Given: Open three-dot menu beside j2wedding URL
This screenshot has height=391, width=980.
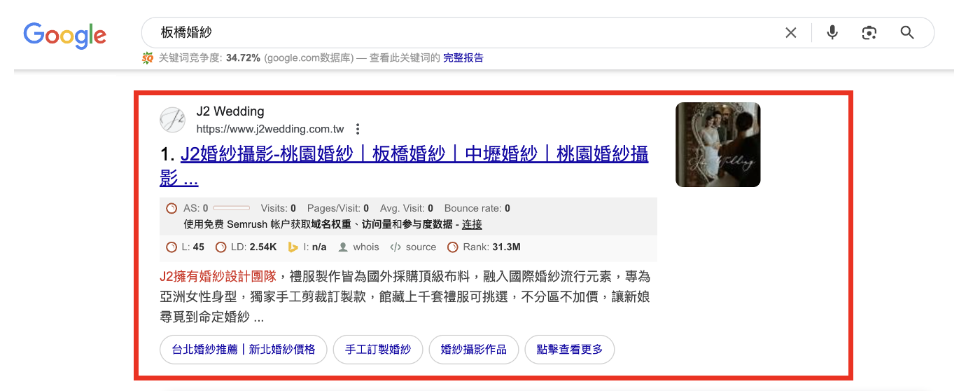Looking at the screenshot, I should click(358, 129).
